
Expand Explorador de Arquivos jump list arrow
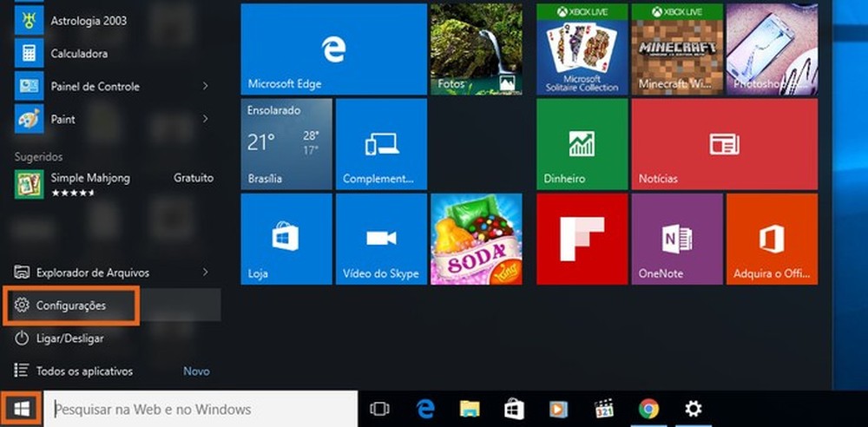pyautogui.click(x=206, y=272)
